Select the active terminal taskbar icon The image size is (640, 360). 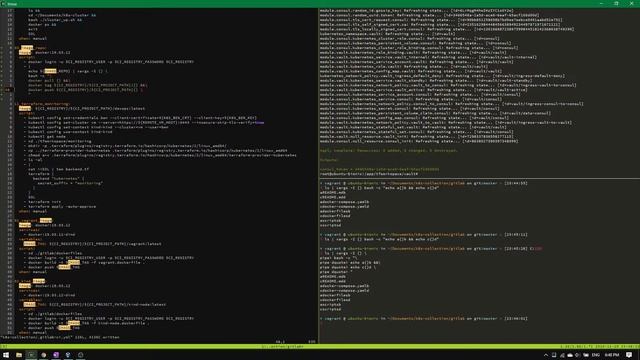31,355
